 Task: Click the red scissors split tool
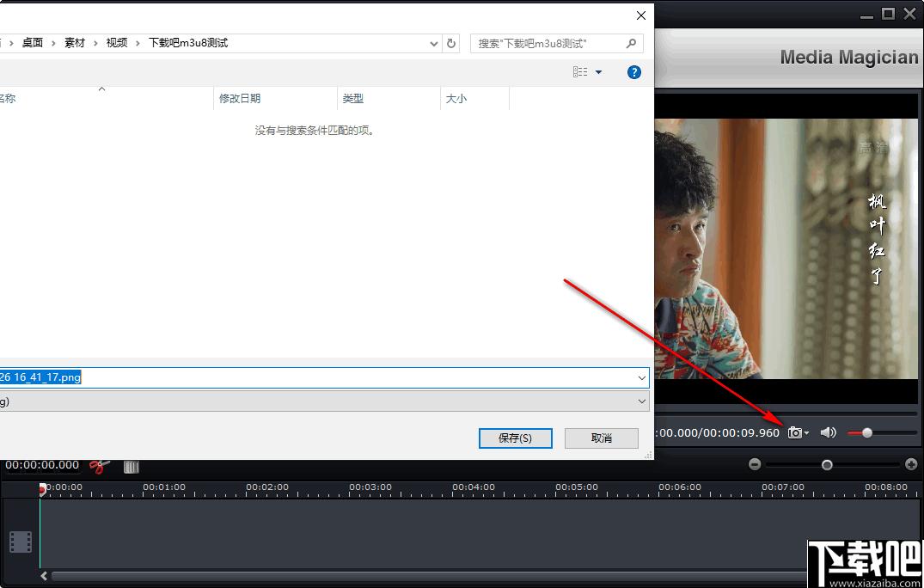click(x=100, y=466)
